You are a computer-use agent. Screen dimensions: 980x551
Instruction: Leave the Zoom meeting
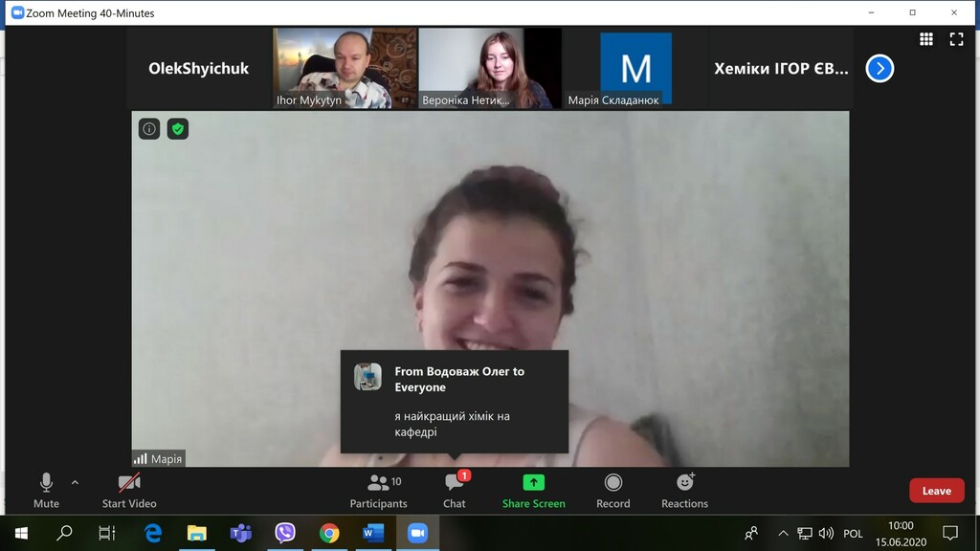[x=936, y=491]
